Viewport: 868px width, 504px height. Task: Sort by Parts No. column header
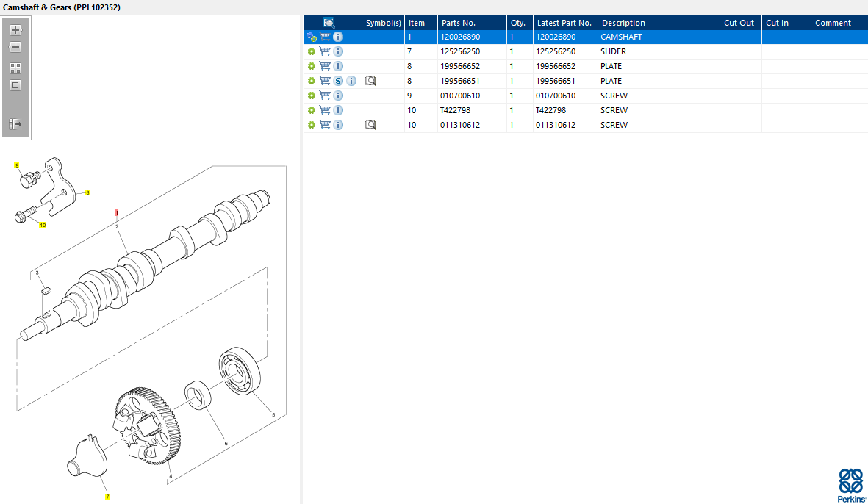pos(471,23)
